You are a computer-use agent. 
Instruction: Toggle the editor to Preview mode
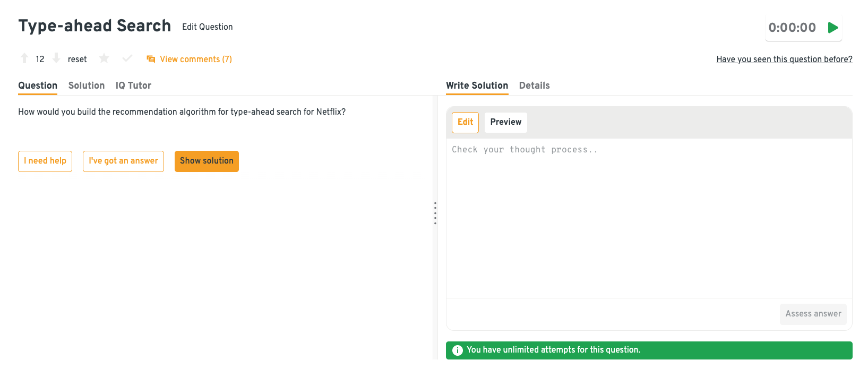pos(505,122)
